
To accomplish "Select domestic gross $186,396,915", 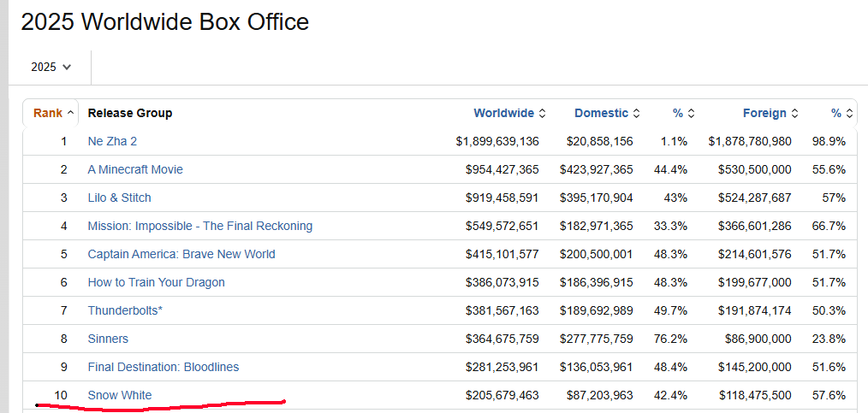I will 596,282.
